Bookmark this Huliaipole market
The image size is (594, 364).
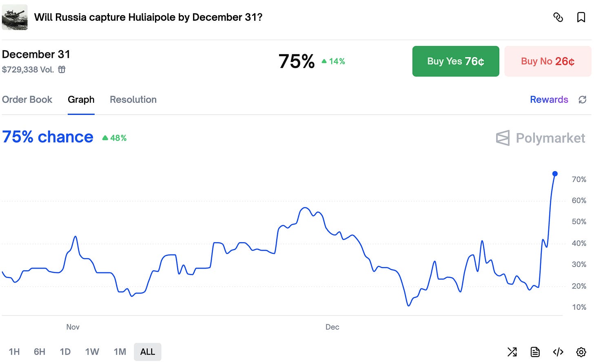pos(581,17)
